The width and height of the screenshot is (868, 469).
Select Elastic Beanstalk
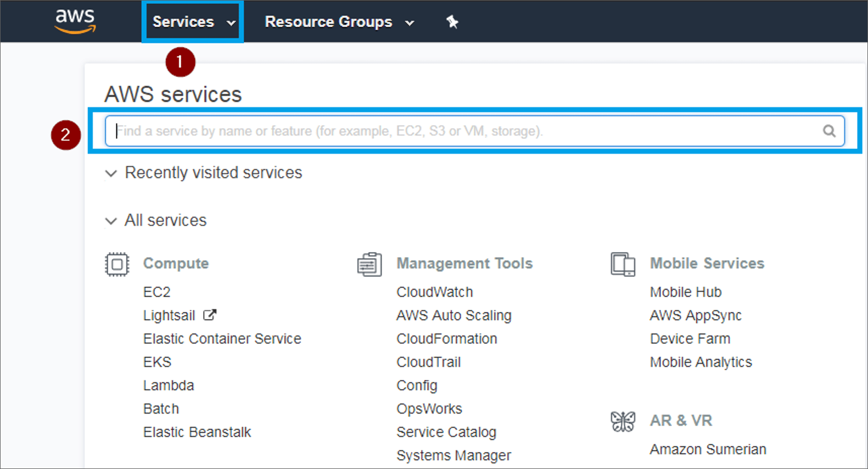click(197, 432)
